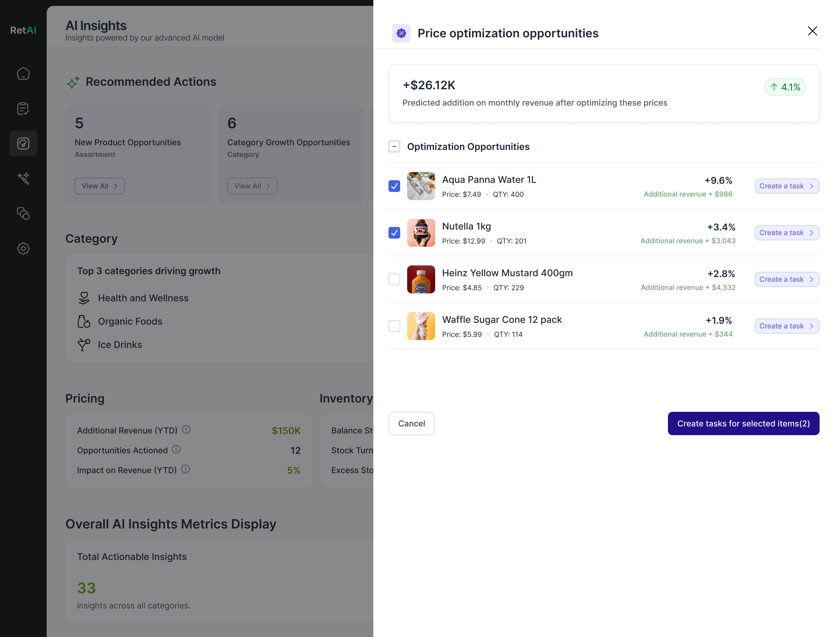Click the Nutella 1kg product thumbnail

(421, 233)
